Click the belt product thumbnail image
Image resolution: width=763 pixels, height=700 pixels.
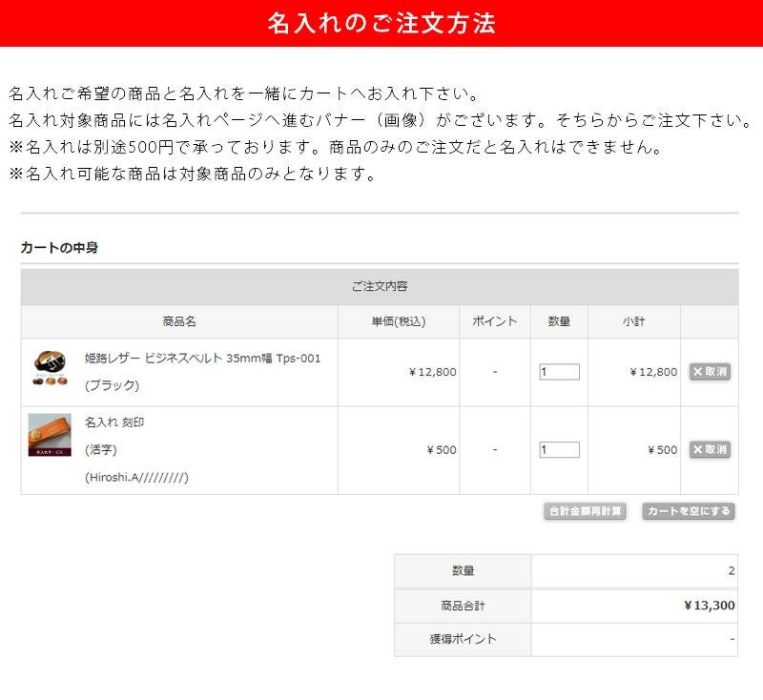[49, 369]
